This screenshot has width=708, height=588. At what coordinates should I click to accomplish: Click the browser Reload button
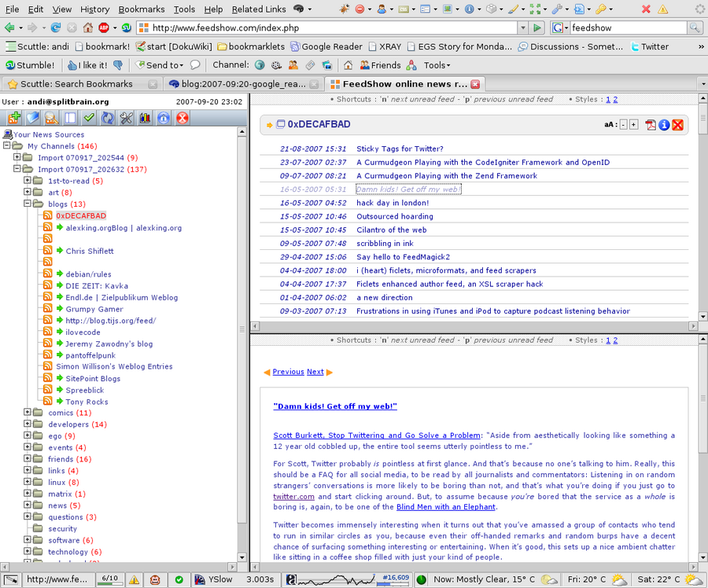click(x=56, y=28)
